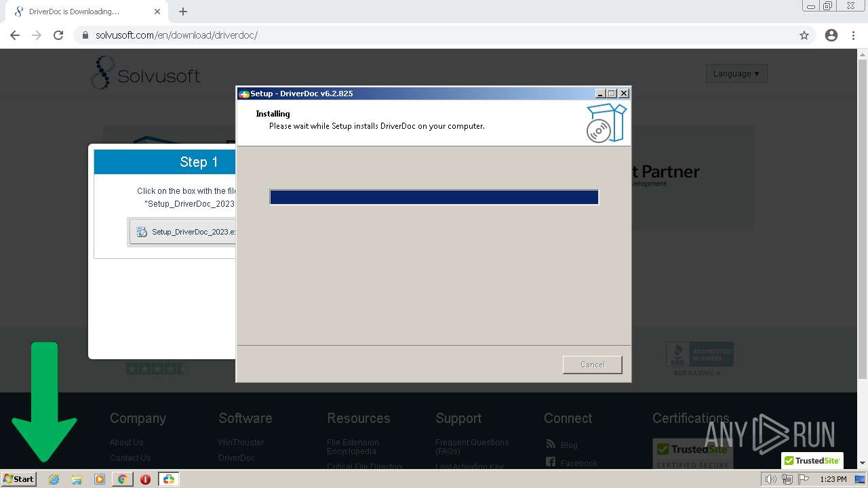Click the Critical File Directory link
Viewport: 868px width, 488px height.
[x=365, y=466]
